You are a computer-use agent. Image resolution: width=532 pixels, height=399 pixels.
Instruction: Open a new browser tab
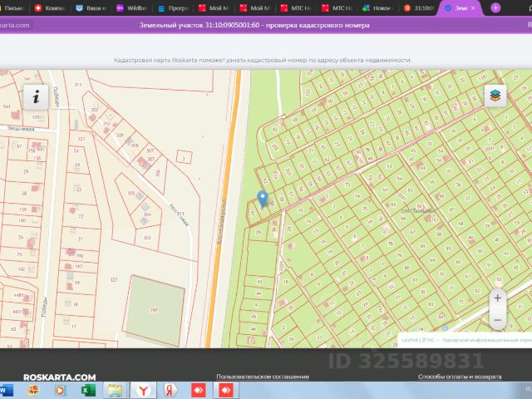tap(495, 7)
